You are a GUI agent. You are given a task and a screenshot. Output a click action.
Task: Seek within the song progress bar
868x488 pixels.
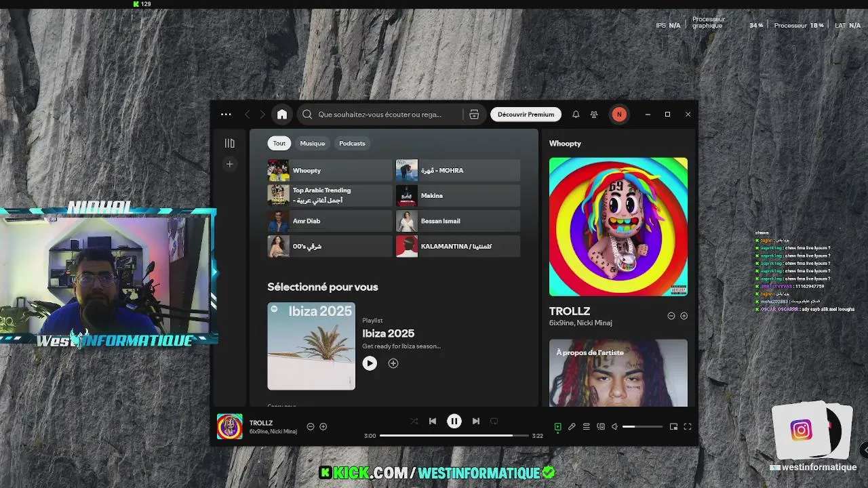coord(454,436)
